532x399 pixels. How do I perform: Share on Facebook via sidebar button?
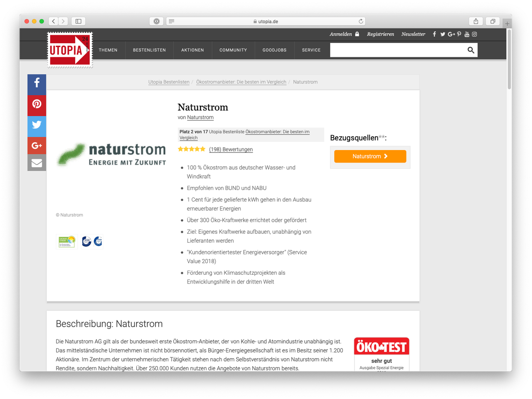point(37,85)
